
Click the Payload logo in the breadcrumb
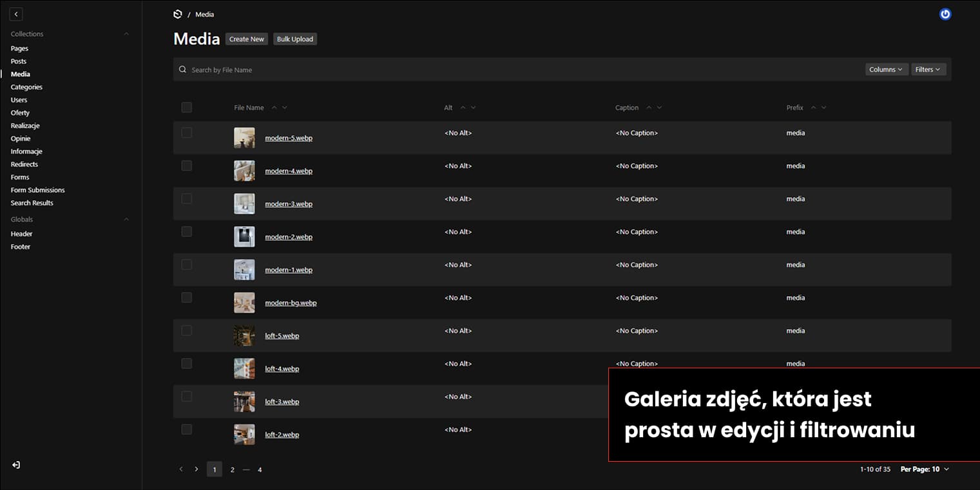click(x=178, y=14)
